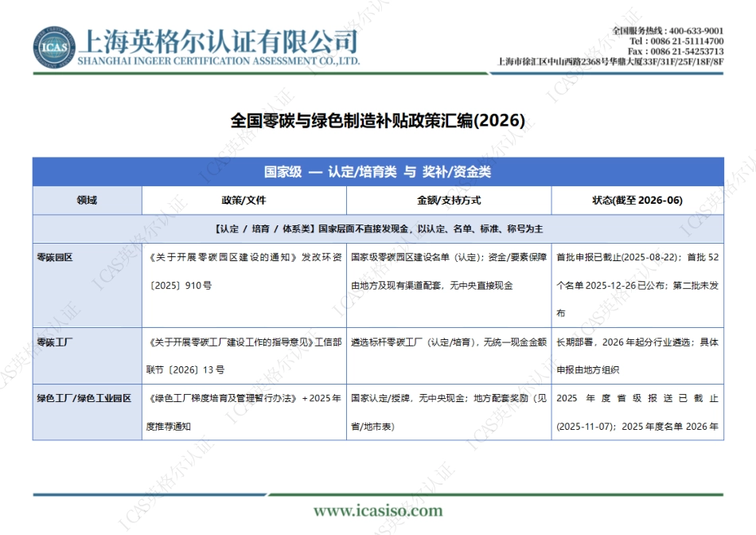Screen dimensions: 756x535
Task: Click the row label 零碳工厂
Action: (54, 342)
